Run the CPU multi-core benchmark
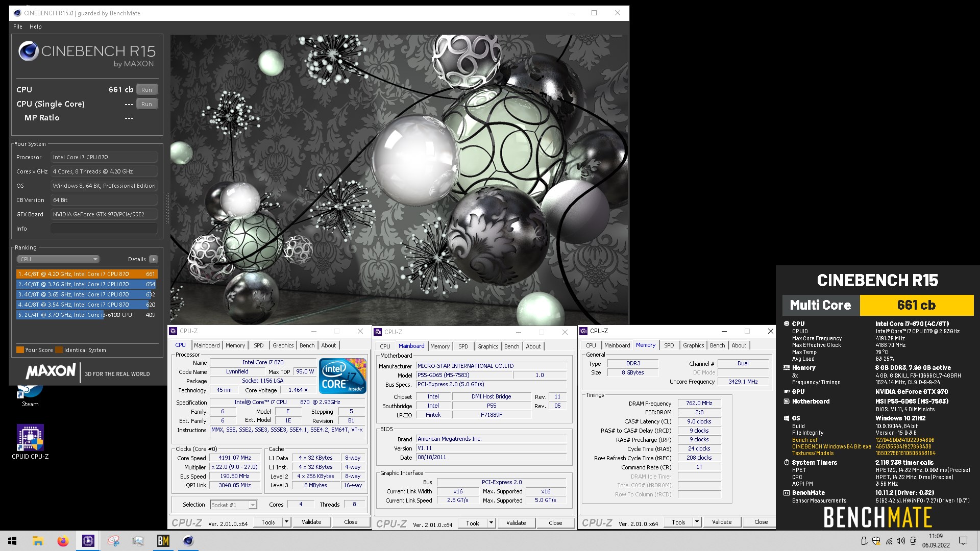The height and width of the screenshot is (551, 980). point(147,90)
